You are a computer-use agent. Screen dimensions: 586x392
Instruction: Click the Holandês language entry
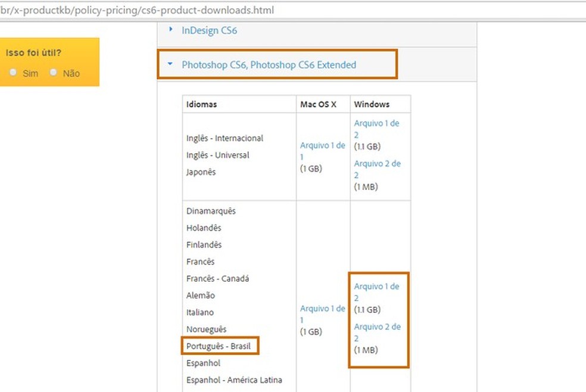[204, 228]
